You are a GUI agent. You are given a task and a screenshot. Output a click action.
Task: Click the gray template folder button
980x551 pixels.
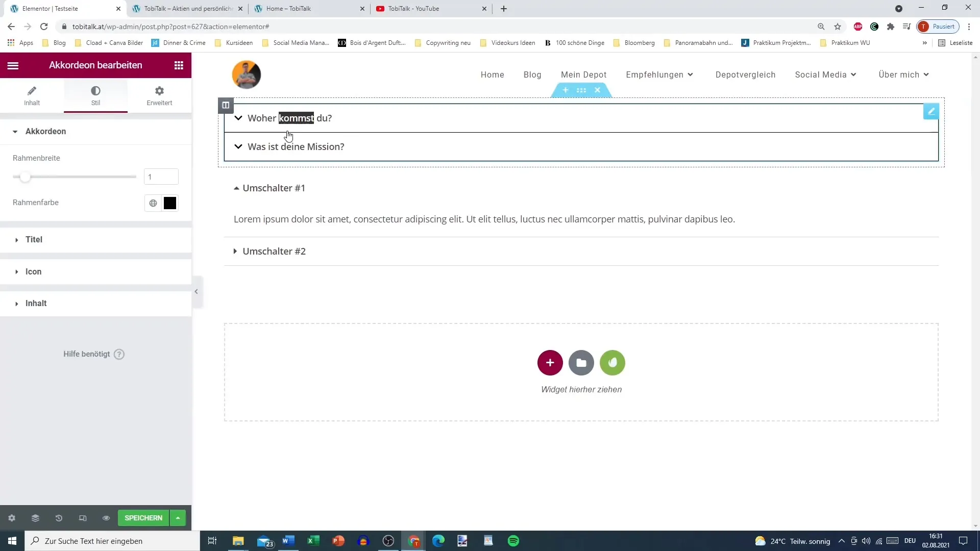click(x=581, y=363)
